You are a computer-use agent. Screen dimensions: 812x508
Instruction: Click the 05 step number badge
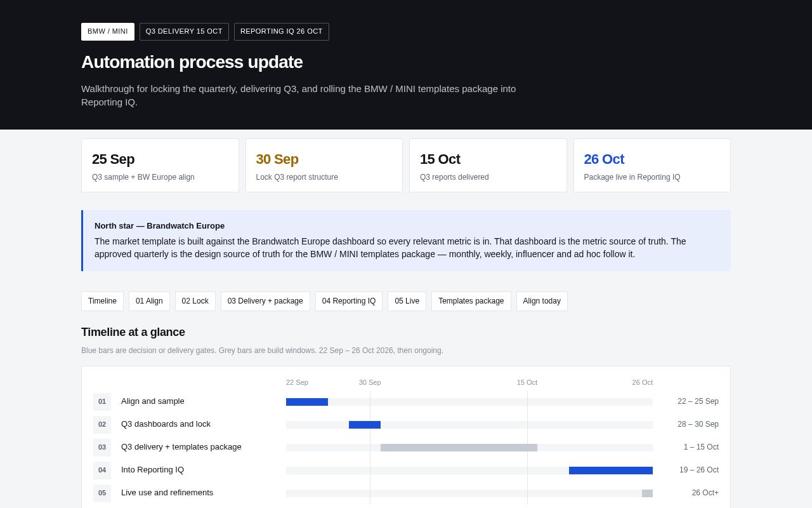pos(102,493)
